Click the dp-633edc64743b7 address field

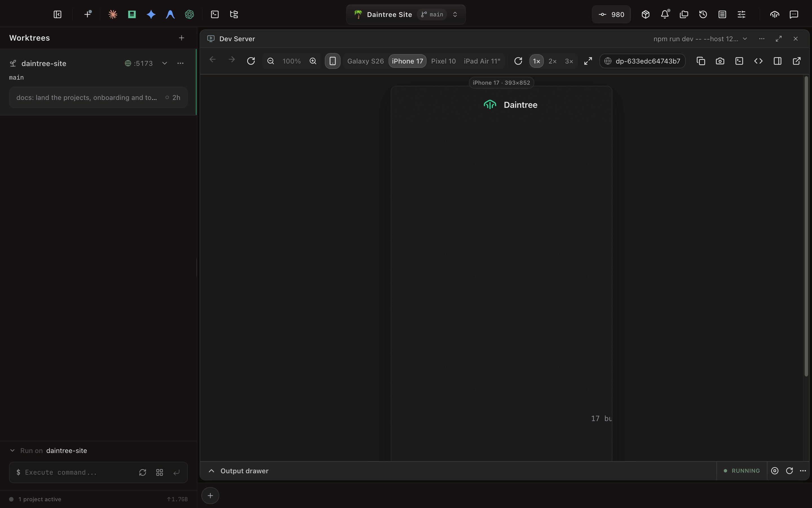[x=642, y=61]
